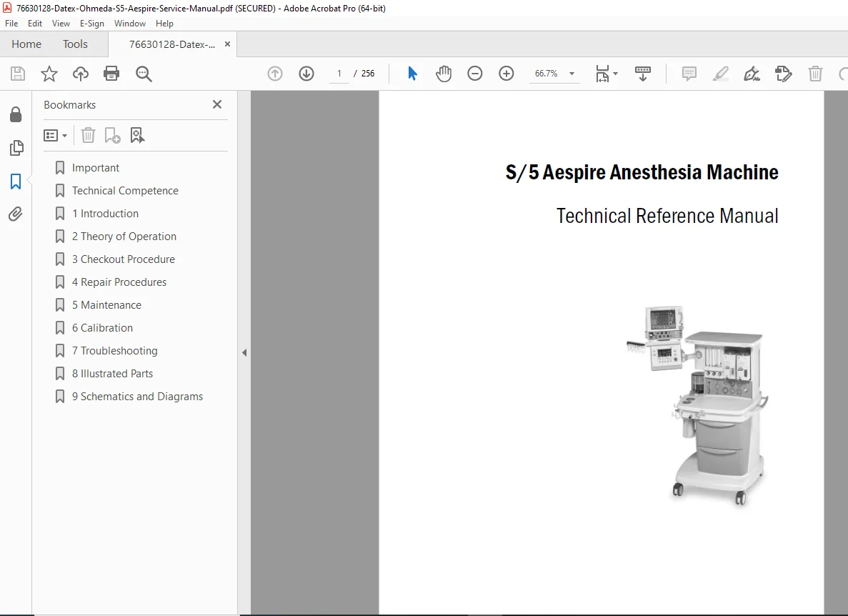The width and height of the screenshot is (848, 616).
Task: Switch to the Tools tab
Action: click(x=75, y=44)
